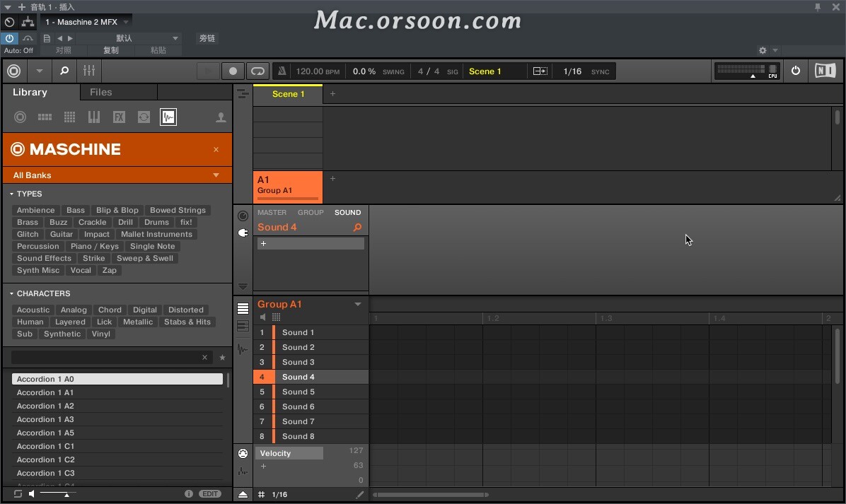The image size is (846, 504).
Task: Select the One-shots samples filter icon
Action: pos(168,117)
